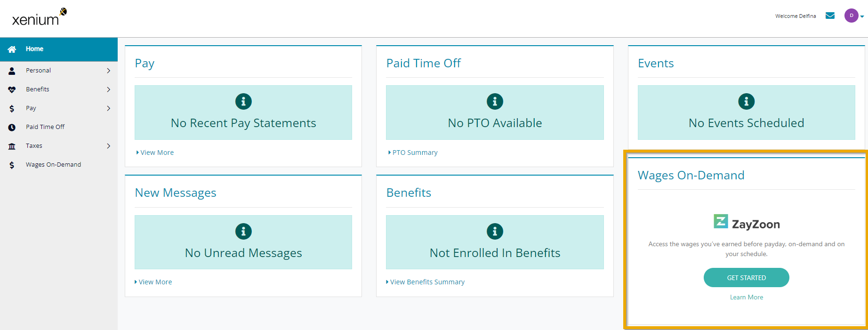Click the info icon on No Events Scheduled
Viewport: 868px width, 330px height.
pos(746,101)
